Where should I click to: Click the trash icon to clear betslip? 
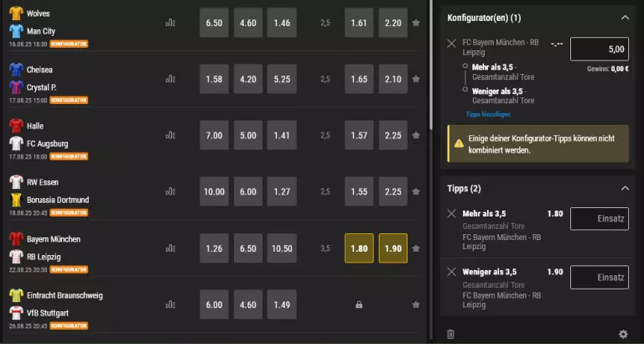(450, 334)
